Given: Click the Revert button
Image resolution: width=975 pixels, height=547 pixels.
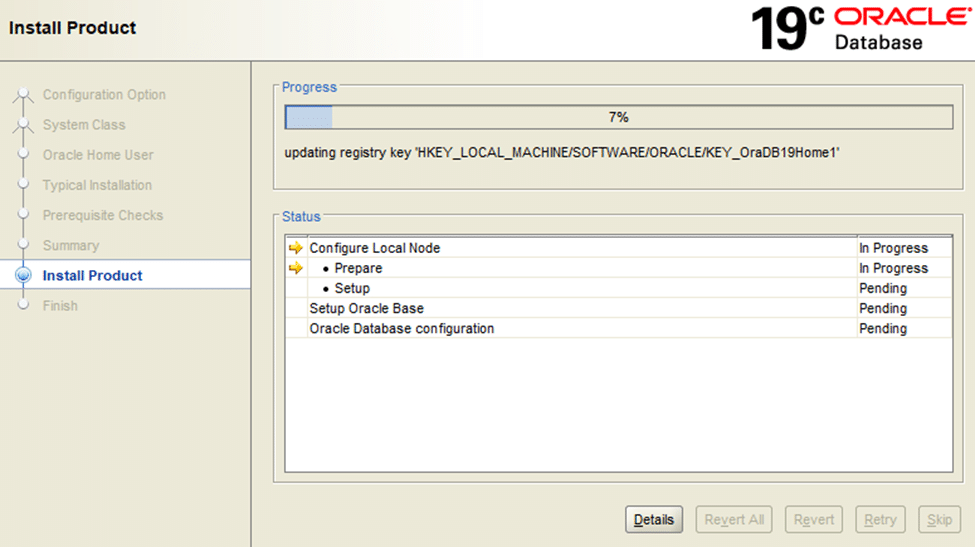Looking at the screenshot, I should [x=813, y=519].
